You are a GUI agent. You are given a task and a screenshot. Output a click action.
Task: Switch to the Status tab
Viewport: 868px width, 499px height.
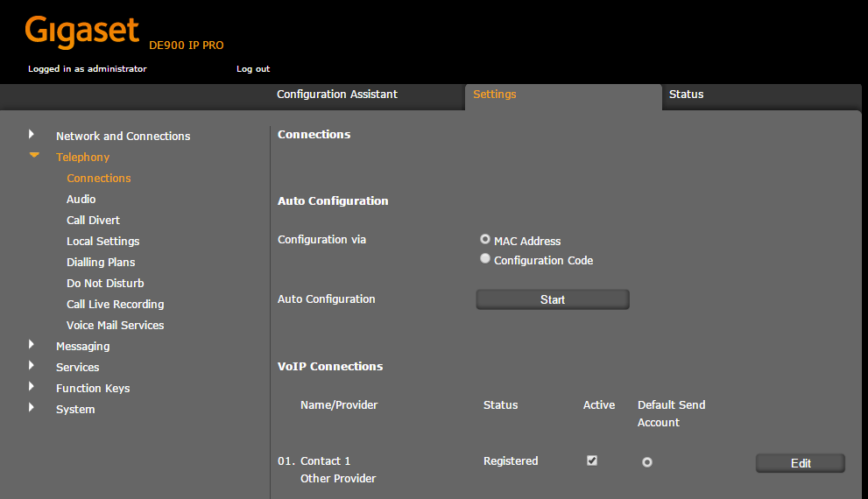686,95
